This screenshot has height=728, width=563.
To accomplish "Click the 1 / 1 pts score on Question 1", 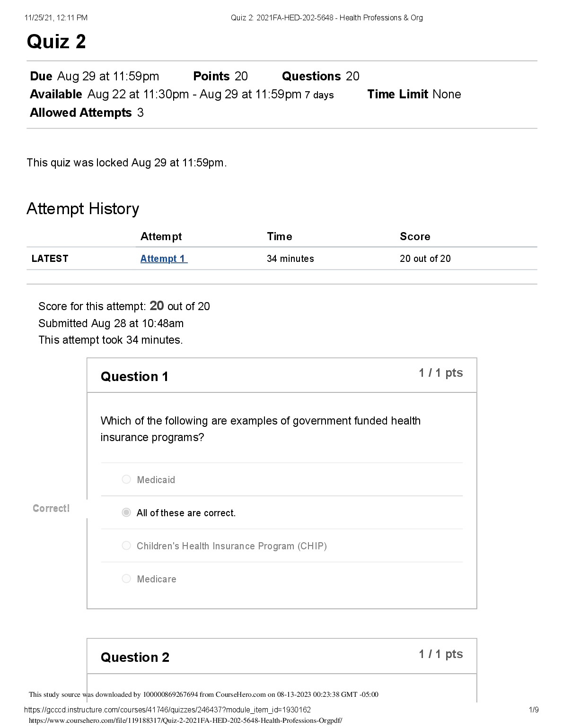I will point(440,373).
